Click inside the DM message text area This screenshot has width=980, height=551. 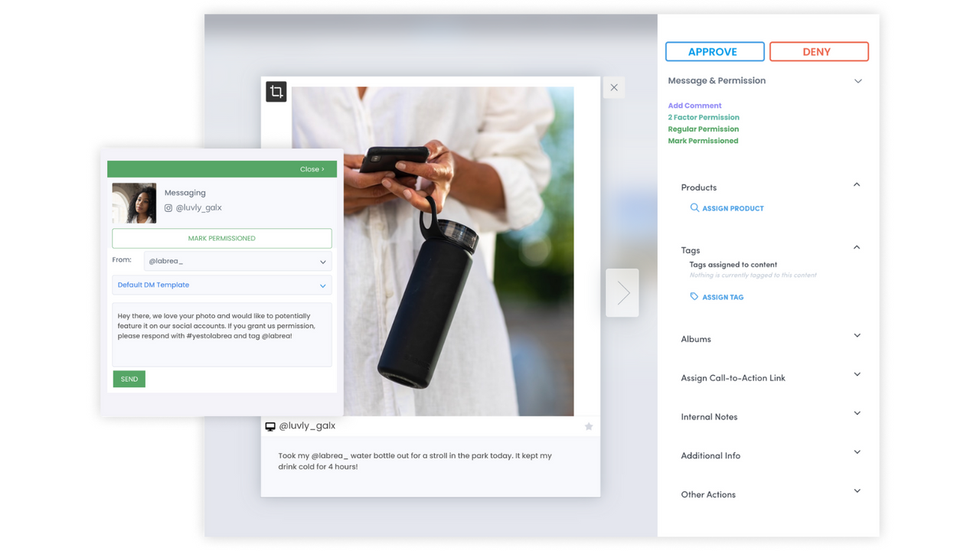tap(221, 334)
